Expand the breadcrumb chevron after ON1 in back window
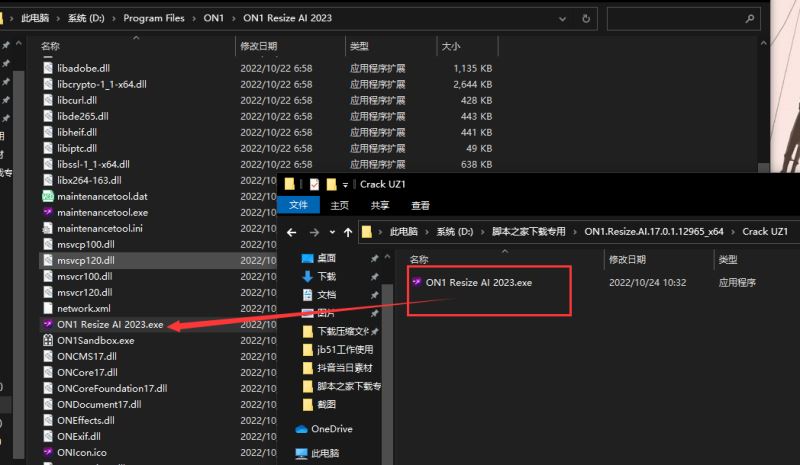This screenshot has width=800, height=465. 234,18
